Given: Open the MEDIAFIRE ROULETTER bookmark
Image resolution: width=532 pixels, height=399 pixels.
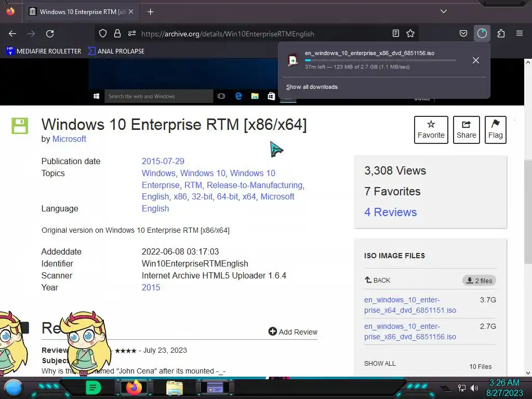Looking at the screenshot, I should 44,51.
